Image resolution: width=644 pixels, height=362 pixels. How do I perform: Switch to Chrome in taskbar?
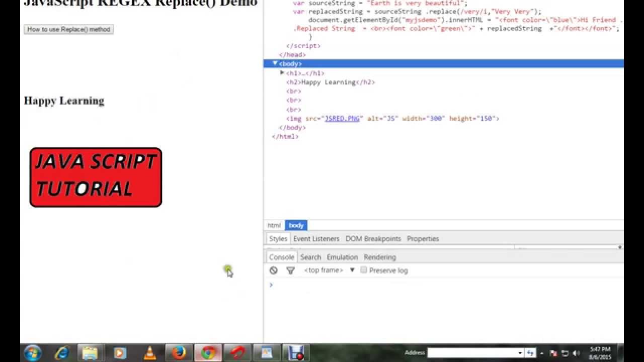point(208,353)
